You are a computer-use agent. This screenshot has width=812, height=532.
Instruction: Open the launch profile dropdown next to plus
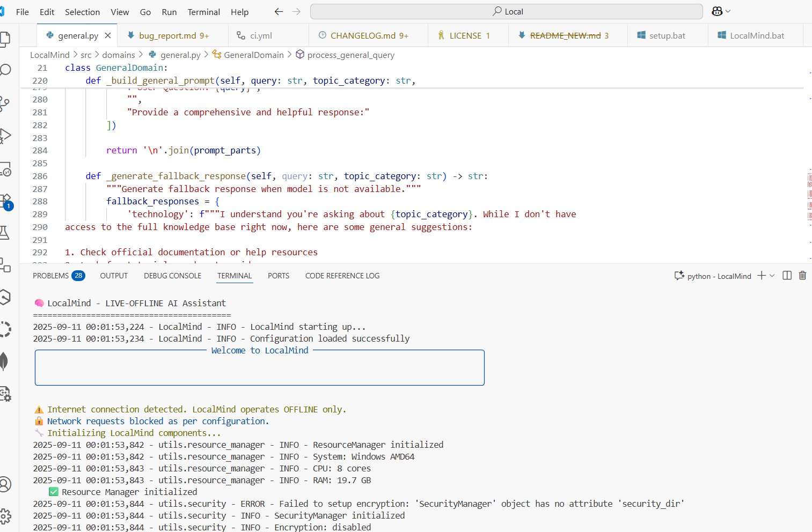[772, 276]
